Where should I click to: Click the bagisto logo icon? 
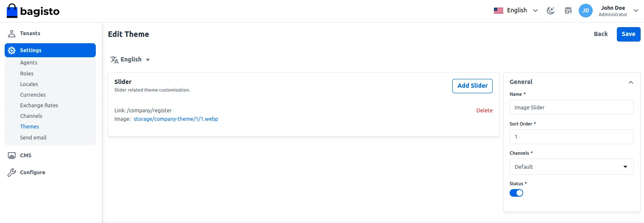[12, 11]
